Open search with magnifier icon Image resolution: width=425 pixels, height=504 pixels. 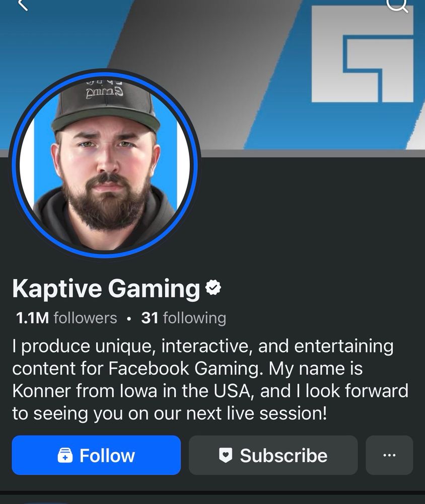pos(397,6)
